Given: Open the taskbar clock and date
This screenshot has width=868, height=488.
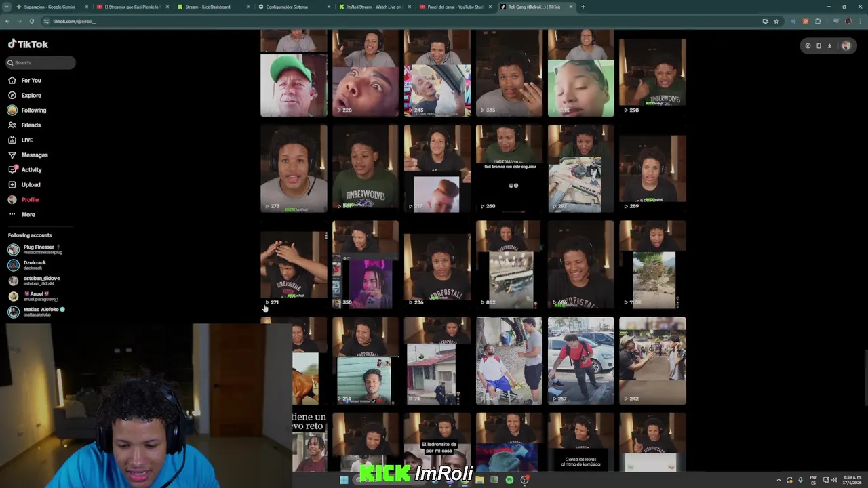Looking at the screenshot, I should pyautogui.click(x=852, y=480).
